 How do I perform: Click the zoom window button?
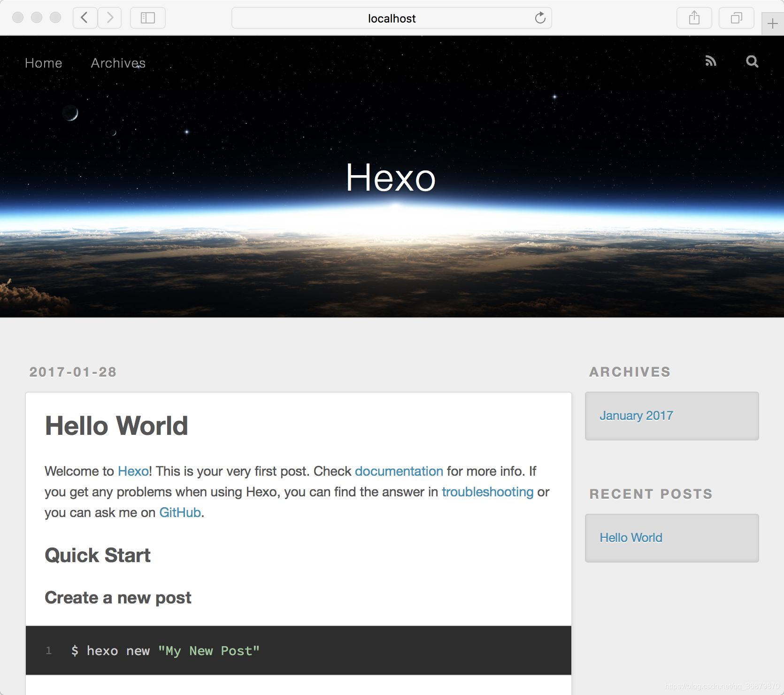coord(55,17)
